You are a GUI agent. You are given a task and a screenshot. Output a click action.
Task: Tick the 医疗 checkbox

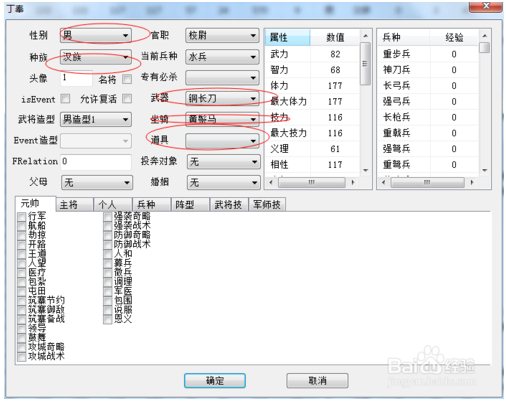[x=22, y=273]
